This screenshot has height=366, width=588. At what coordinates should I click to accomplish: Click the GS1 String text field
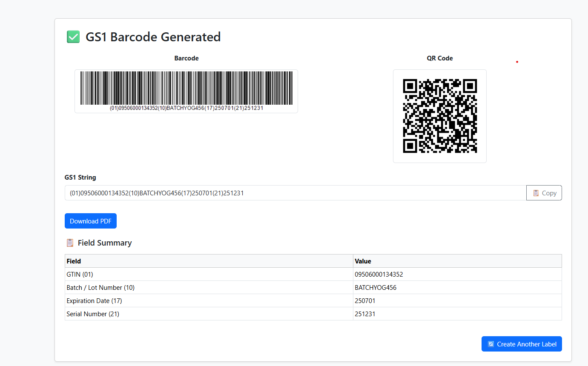click(x=295, y=193)
